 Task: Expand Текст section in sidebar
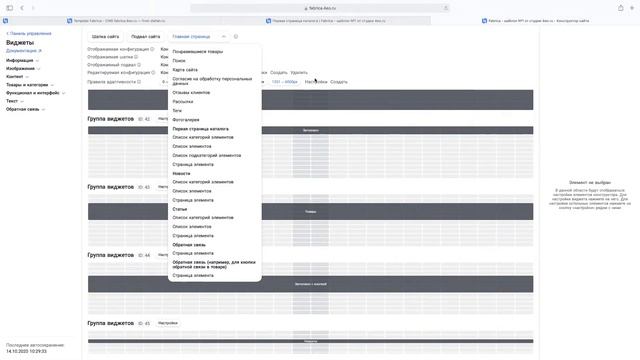click(15, 101)
